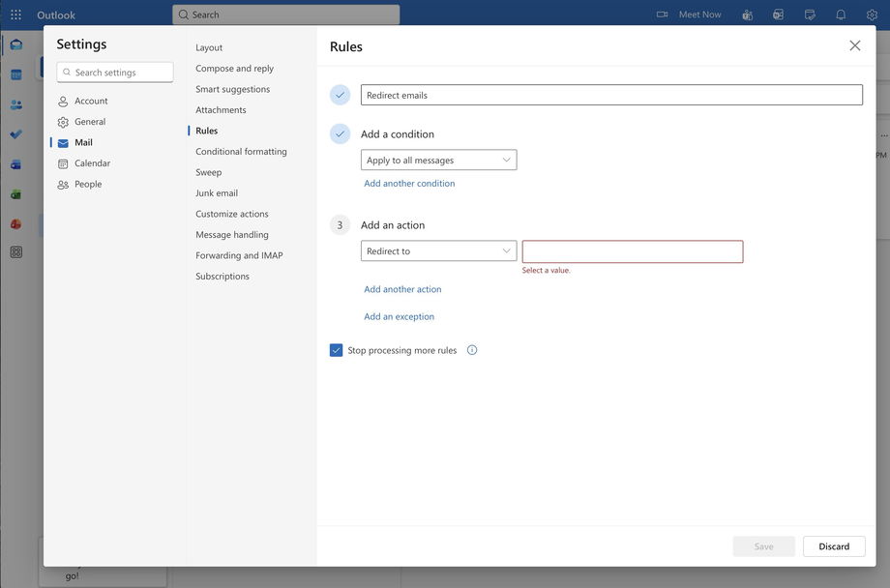Click the redirect recipient address field
This screenshot has width=890, height=588.
(633, 251)
